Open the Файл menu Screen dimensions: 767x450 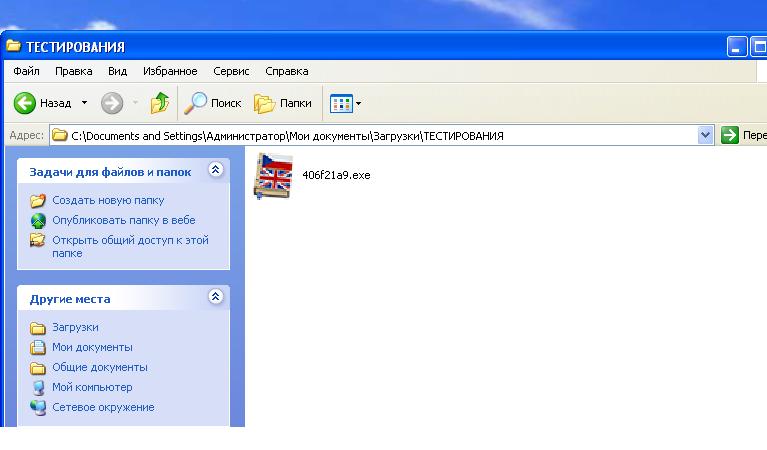[27, 71]
